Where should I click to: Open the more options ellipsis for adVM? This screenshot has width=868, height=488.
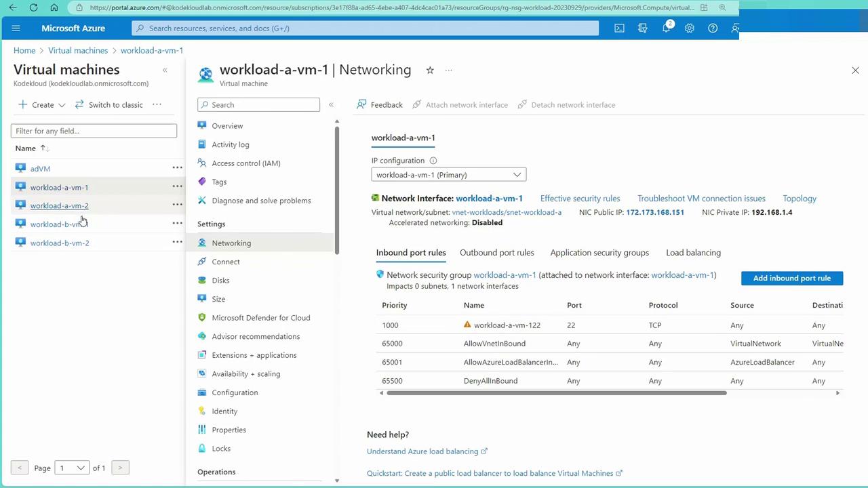tap(177, 168)
